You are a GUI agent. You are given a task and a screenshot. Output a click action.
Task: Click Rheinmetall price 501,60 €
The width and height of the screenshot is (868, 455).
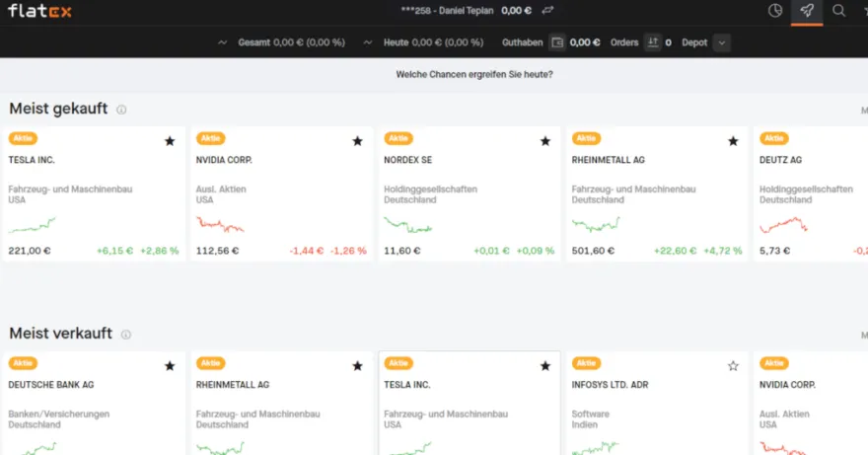pos(593,251)
